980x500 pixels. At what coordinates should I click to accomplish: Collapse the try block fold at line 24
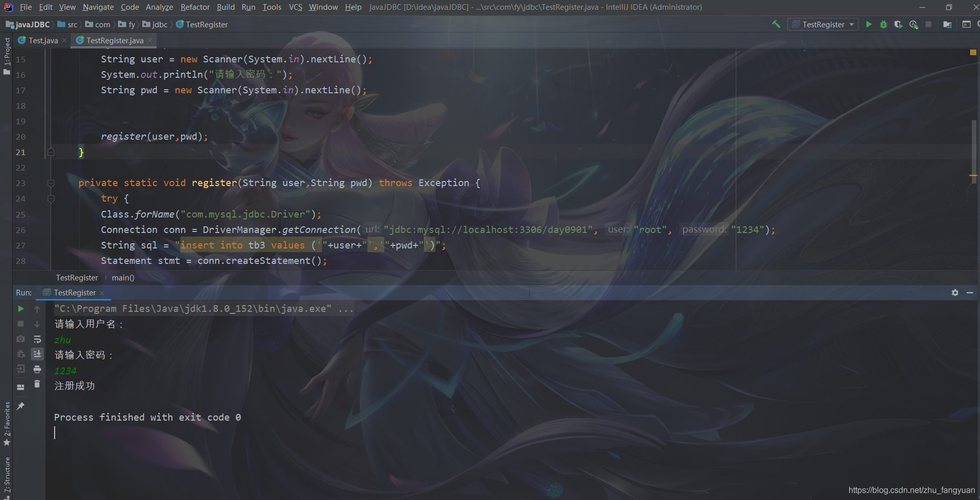[x=50, y=198]
